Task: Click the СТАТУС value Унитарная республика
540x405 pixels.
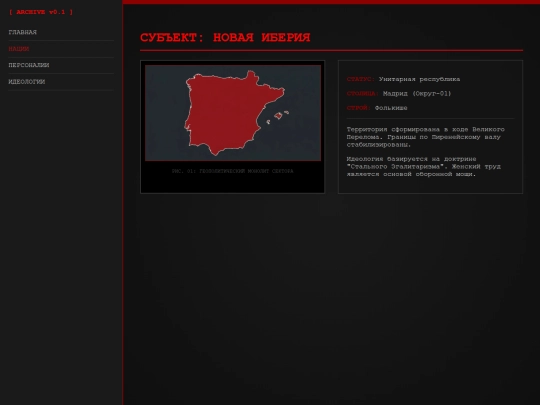Action: (419, 79)
